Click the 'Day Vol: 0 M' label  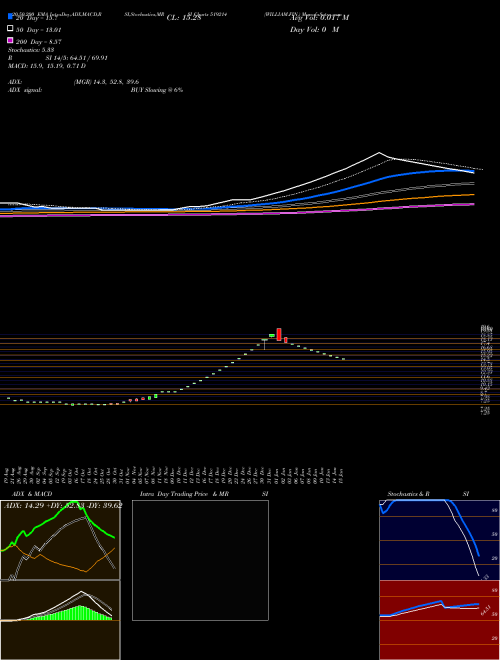(314, 29)
